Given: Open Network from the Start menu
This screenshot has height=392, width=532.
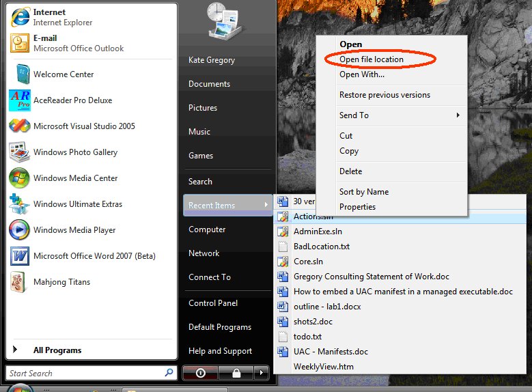Looking at the screenshot, I should pos(204,253).
